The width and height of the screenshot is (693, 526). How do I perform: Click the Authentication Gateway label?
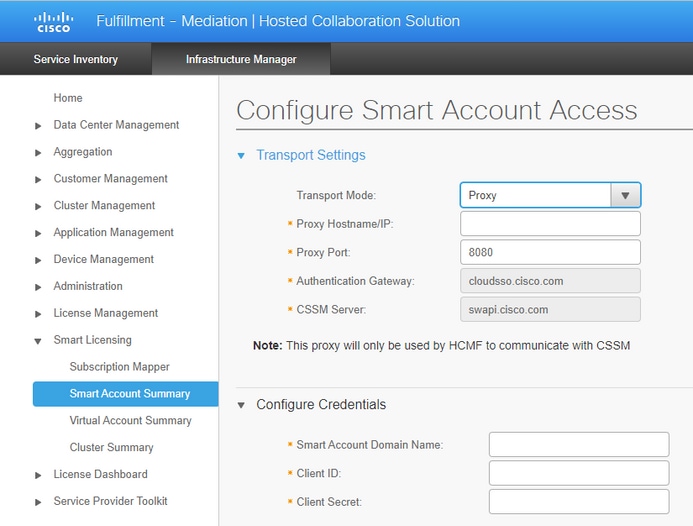pos(355,281)
